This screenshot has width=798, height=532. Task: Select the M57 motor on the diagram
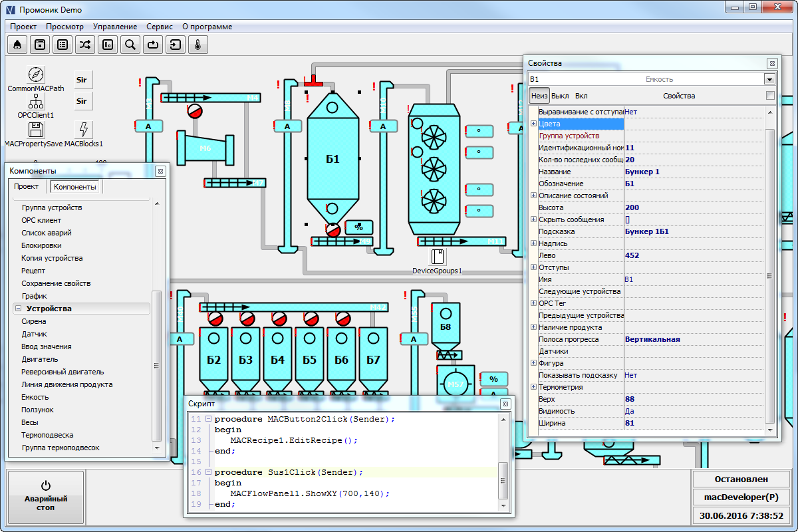click(456, 384)
